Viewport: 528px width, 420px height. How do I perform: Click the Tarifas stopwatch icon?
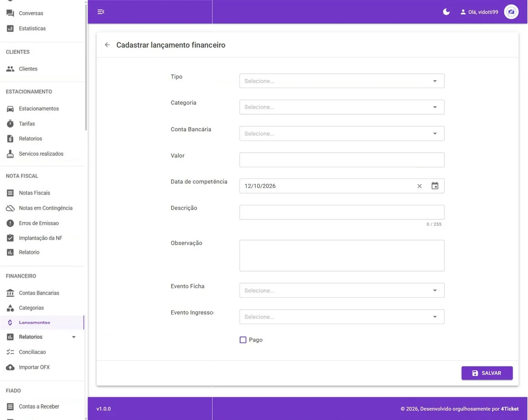click(x=10, y=124)
